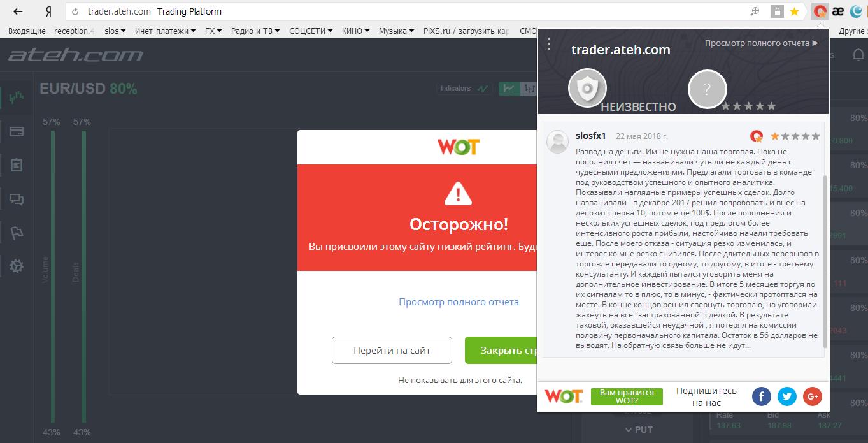Click 'Не показывать для этого сайта' link

[460, 380]
